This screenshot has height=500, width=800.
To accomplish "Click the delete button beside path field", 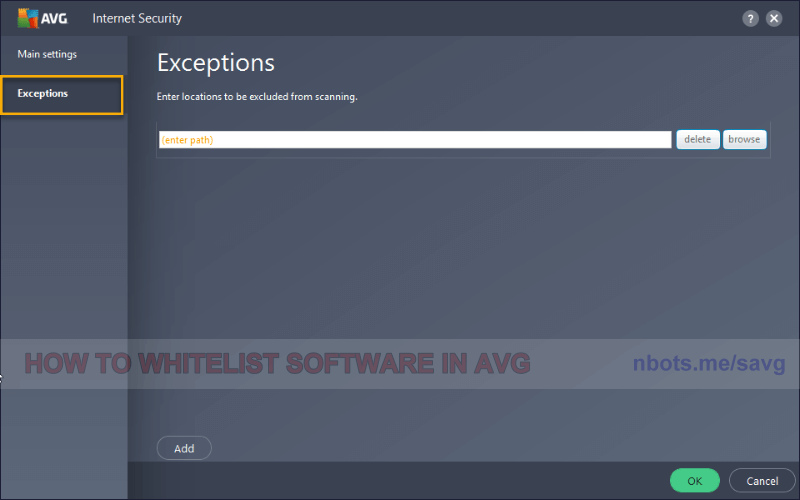I will 697,139.
